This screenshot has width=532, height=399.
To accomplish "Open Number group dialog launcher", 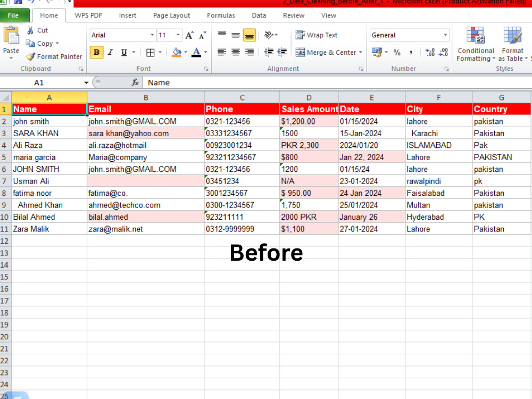I will (x=446, y=69).
